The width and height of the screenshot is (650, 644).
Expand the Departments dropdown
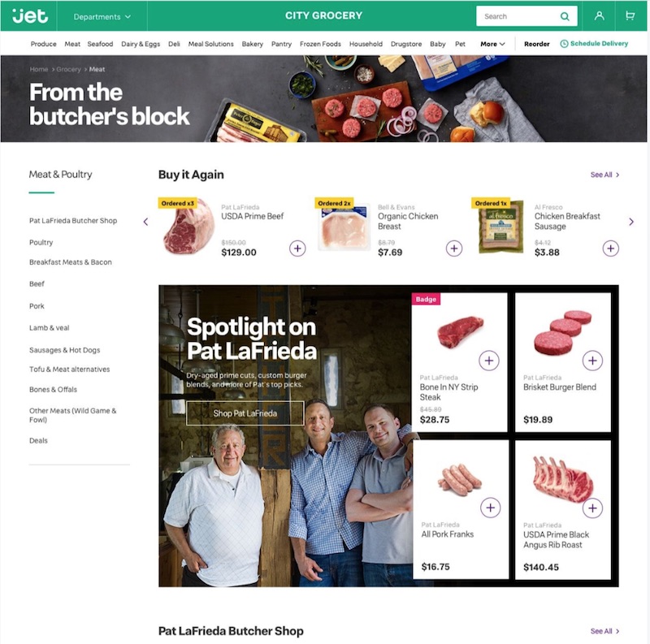pyautogui.click(x=102, y=17)
